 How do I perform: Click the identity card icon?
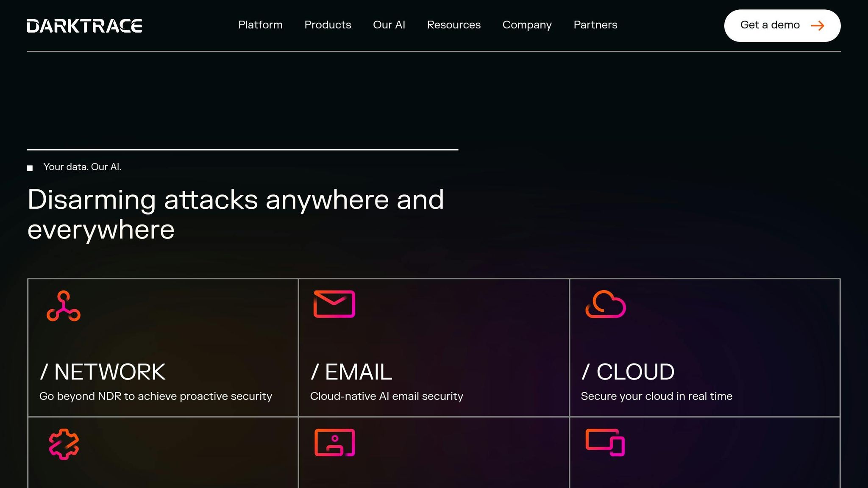tap(334, 443)
